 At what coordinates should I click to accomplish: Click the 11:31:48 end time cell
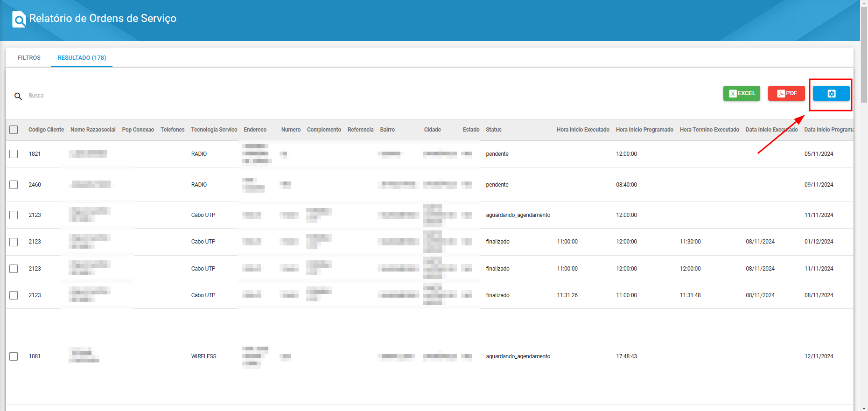(x=690, y=295)
